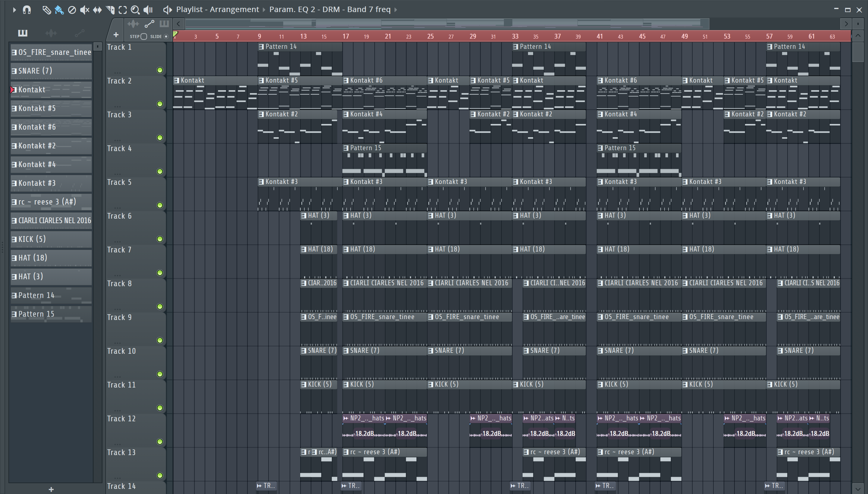
Task: Focus audio clips waveform icon
Action: [133, 24]
